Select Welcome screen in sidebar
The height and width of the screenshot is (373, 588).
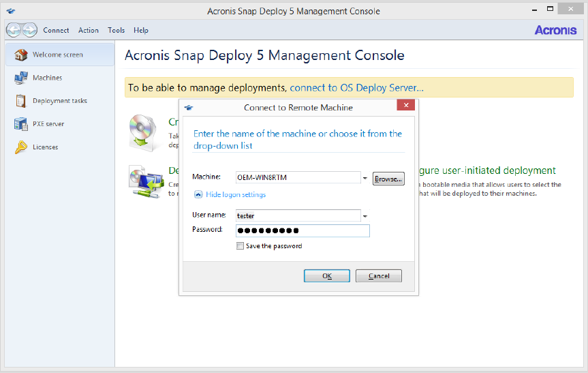(x=60, y=55)
